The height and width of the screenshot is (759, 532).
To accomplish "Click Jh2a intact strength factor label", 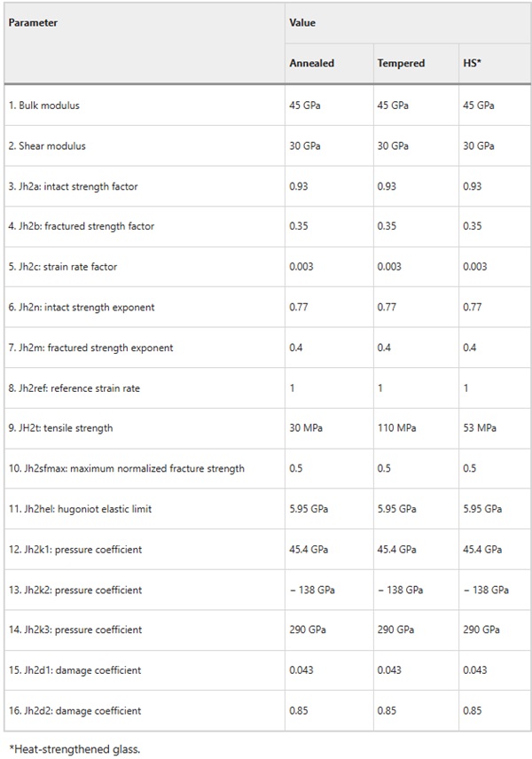I will (x=73, y=187).
